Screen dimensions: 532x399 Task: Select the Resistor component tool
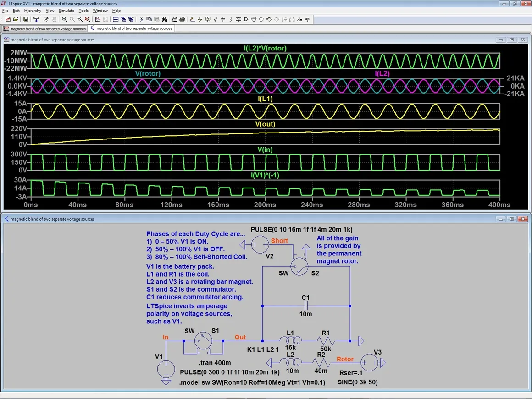point(216,19)
